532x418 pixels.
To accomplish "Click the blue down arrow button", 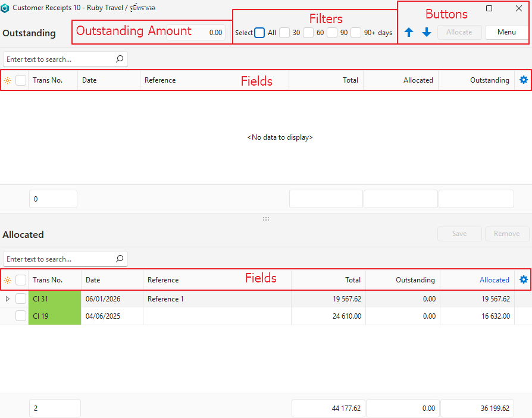I will [427, 33].
